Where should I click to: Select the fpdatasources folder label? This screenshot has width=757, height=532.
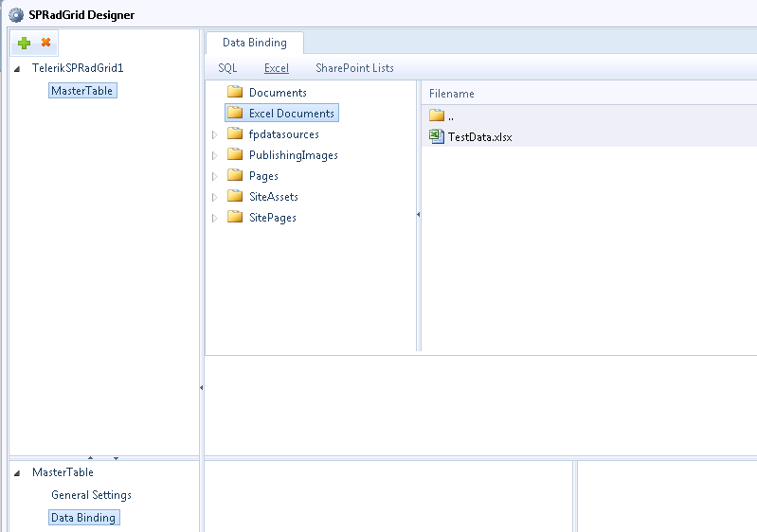[284, 134]
